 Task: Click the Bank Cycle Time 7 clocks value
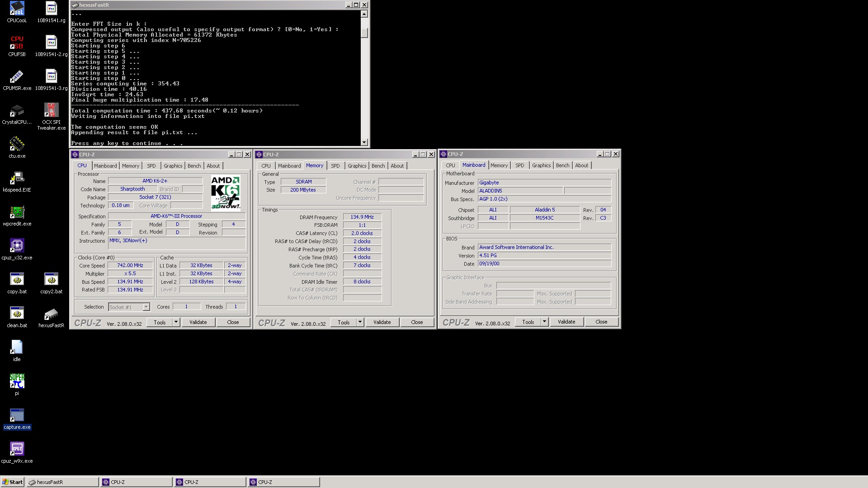tap(362, 266)
